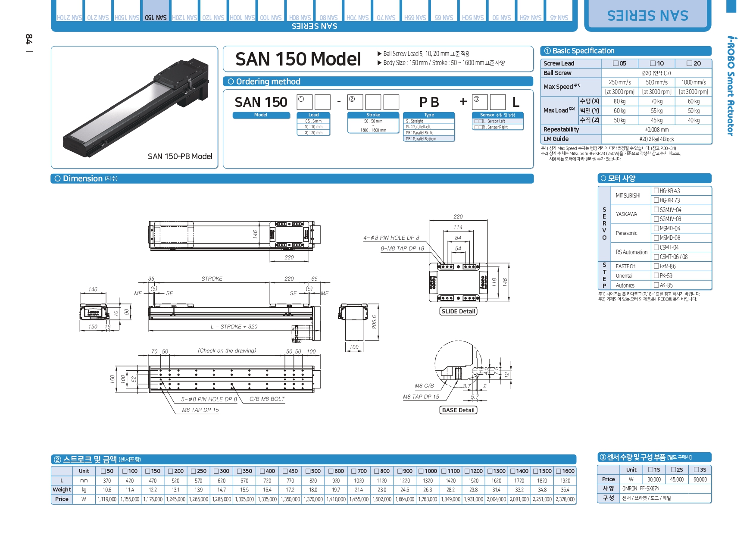Screen dimensions: 756x535
Task: Check the PK-59 Oriental checkbox
Action: pos(656,275)
